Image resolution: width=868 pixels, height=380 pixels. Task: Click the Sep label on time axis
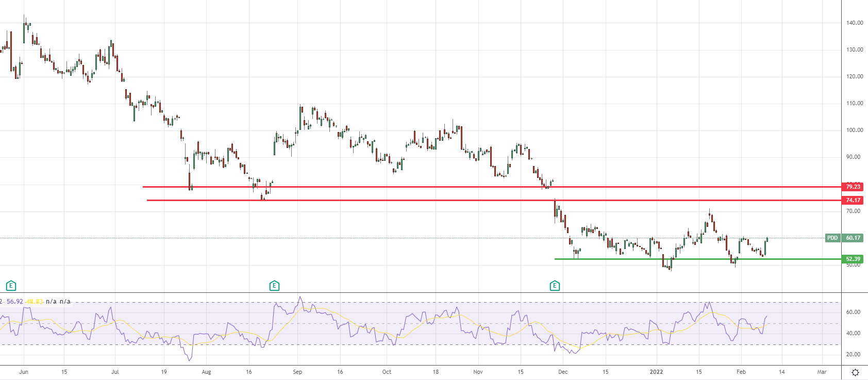(297, 372)
